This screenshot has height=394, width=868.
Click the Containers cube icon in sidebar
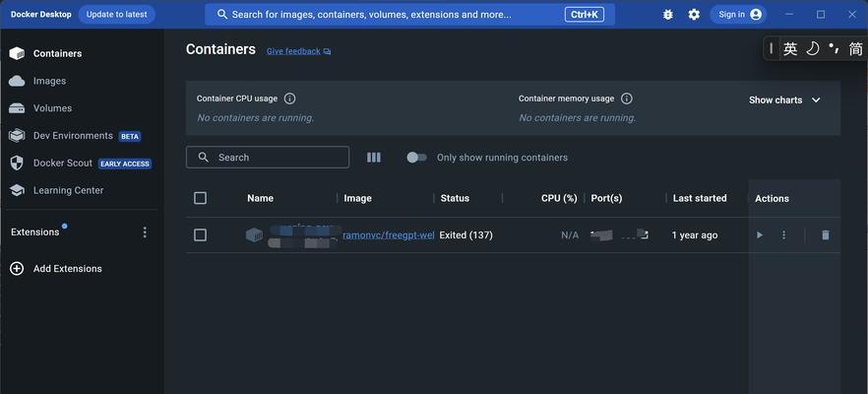point(17,54)
